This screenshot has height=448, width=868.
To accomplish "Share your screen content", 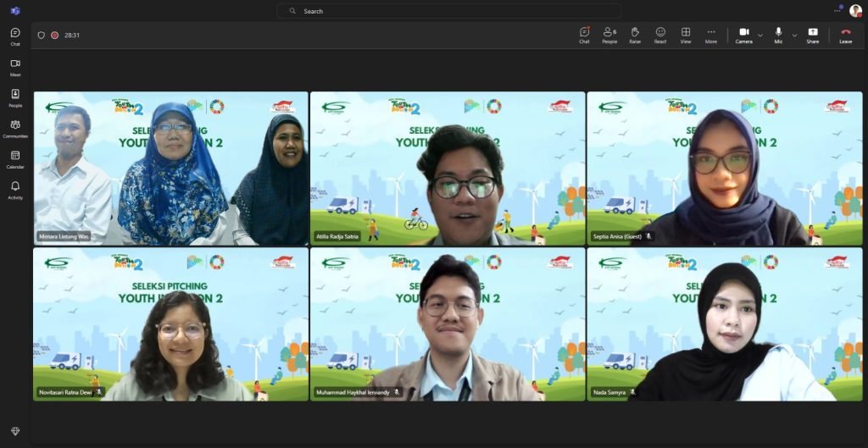I will click(813, 35).
